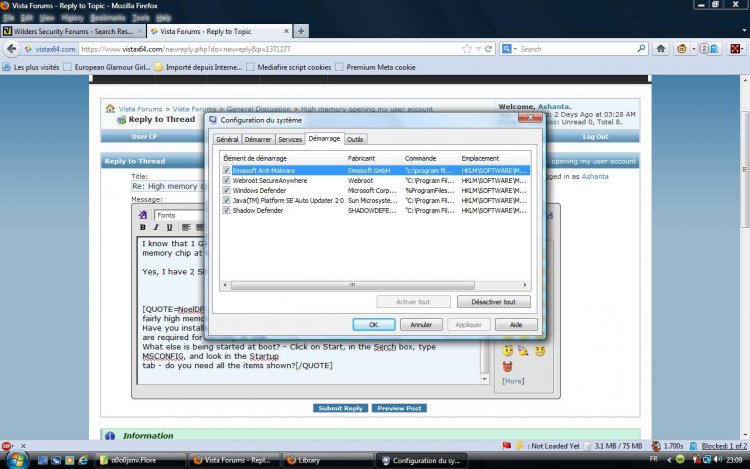Open the o0o0jxnv.Flore taskbar window
The width and height of the screenshot is (750, 469).
(140, 460)
